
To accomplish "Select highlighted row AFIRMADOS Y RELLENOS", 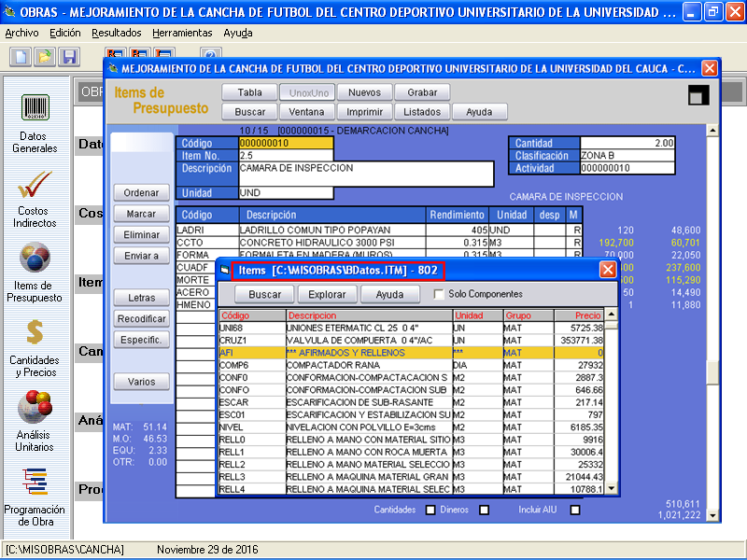I will [411, 353].
